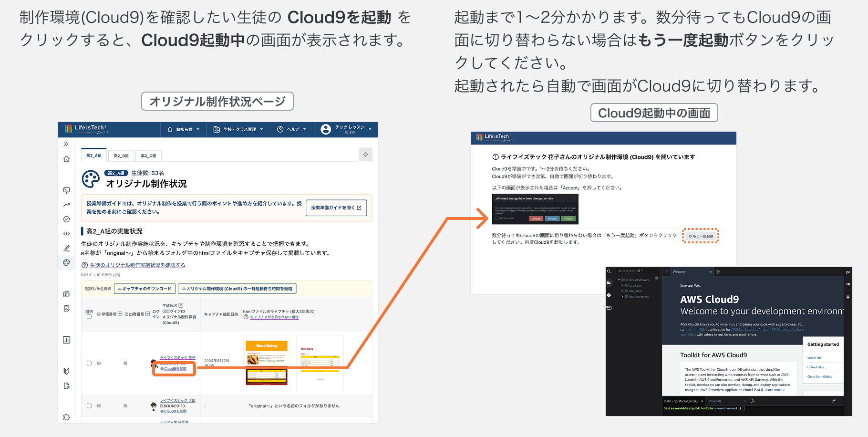This screenshot has width=868, height=437.
Task: Open 生徒のオリジナル制作実施状況を確認する link
Action: pyautogui.click(x=137, y=265)
